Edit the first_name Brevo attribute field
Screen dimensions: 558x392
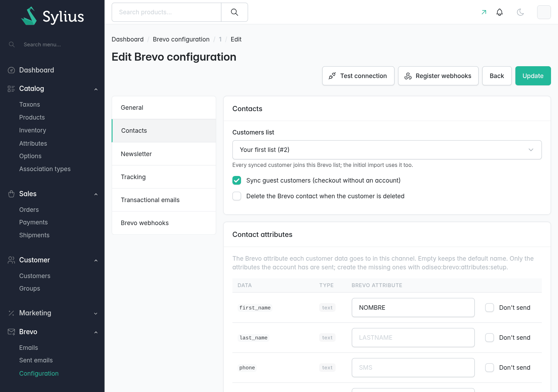pos(413,307)
